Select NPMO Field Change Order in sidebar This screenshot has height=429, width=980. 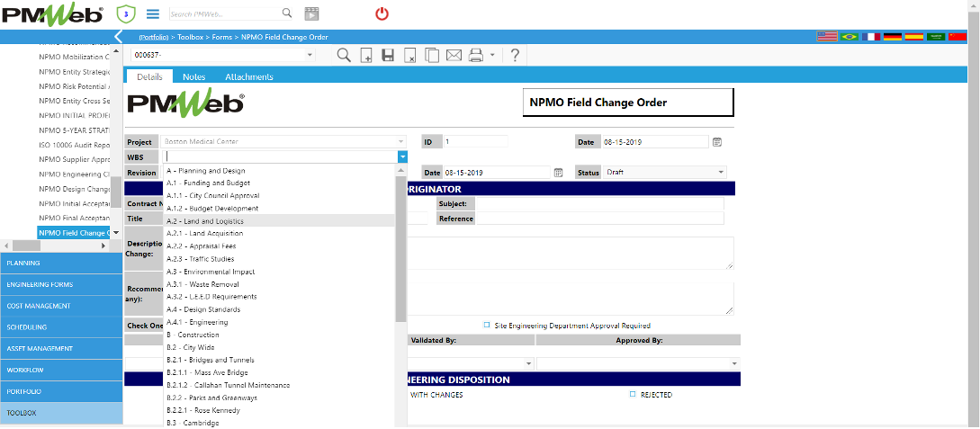[75, 233]
